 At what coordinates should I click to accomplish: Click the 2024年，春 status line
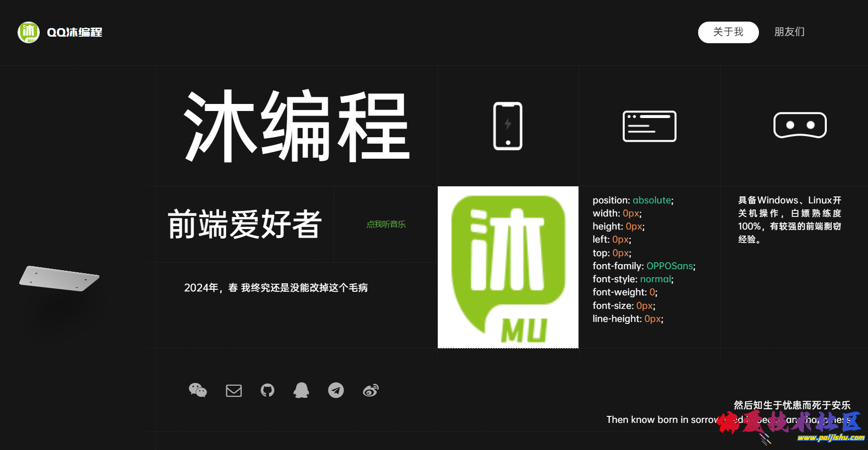(276, 288)
